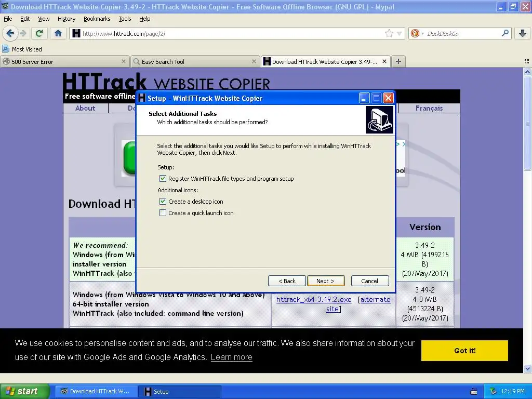Click the browser scrollbar down arrow
The height and width of the screenshot is (399, 532).
(527, 368)
